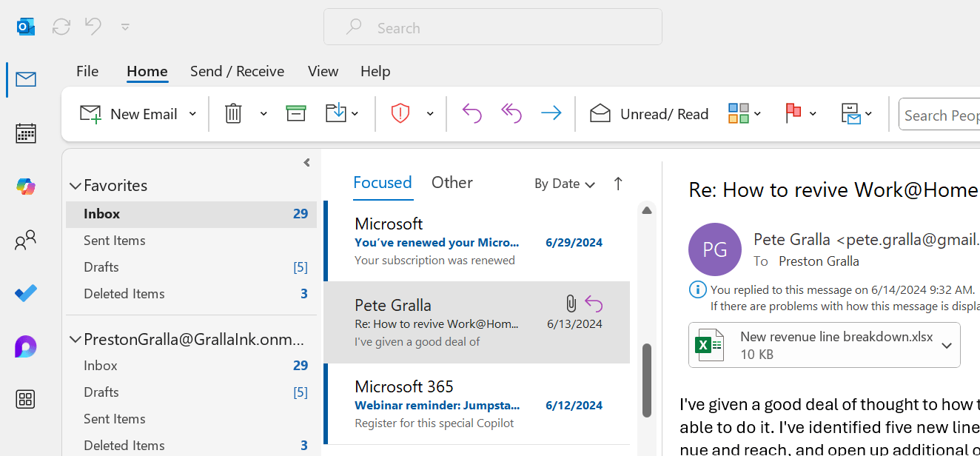Open the People view

(25, 240)
